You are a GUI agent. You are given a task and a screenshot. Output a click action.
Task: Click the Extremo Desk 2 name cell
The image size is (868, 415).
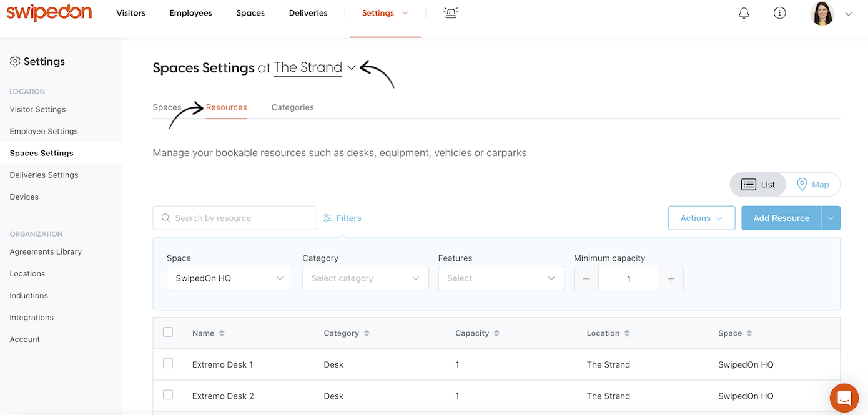[x=223, y=396]
